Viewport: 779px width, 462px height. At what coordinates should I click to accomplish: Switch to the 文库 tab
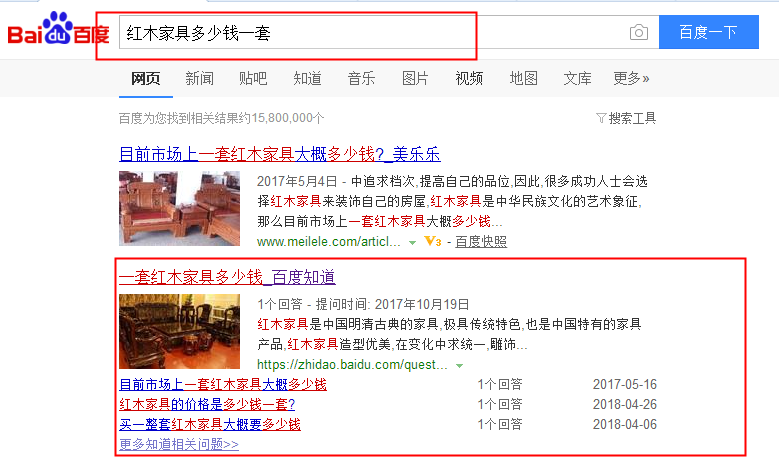(x=577, y=78)
